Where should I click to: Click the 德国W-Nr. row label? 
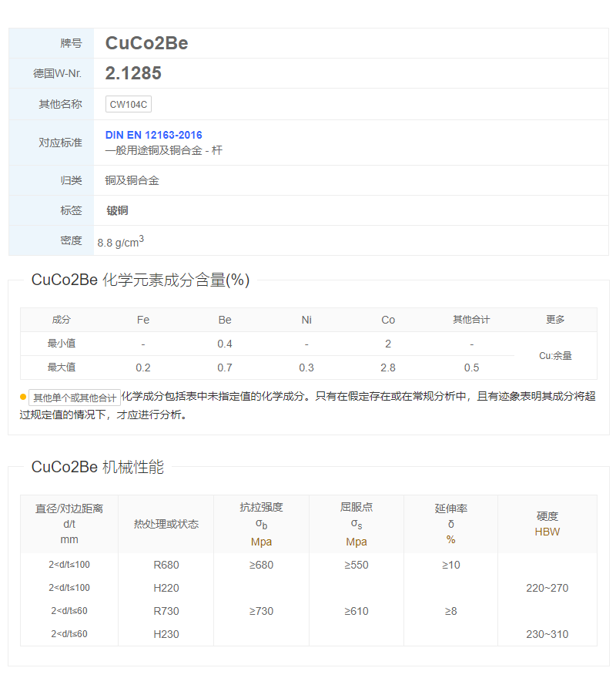(x=58, y=73)
